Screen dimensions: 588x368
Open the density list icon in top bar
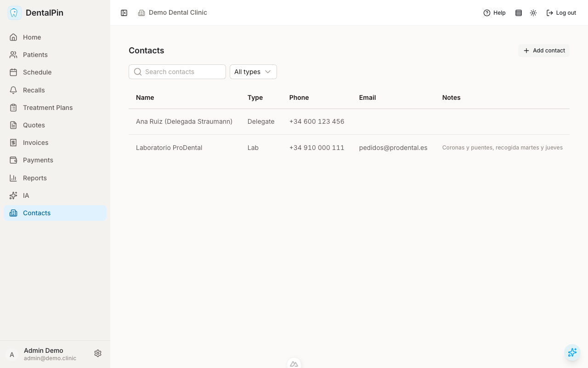click(519, 13)
